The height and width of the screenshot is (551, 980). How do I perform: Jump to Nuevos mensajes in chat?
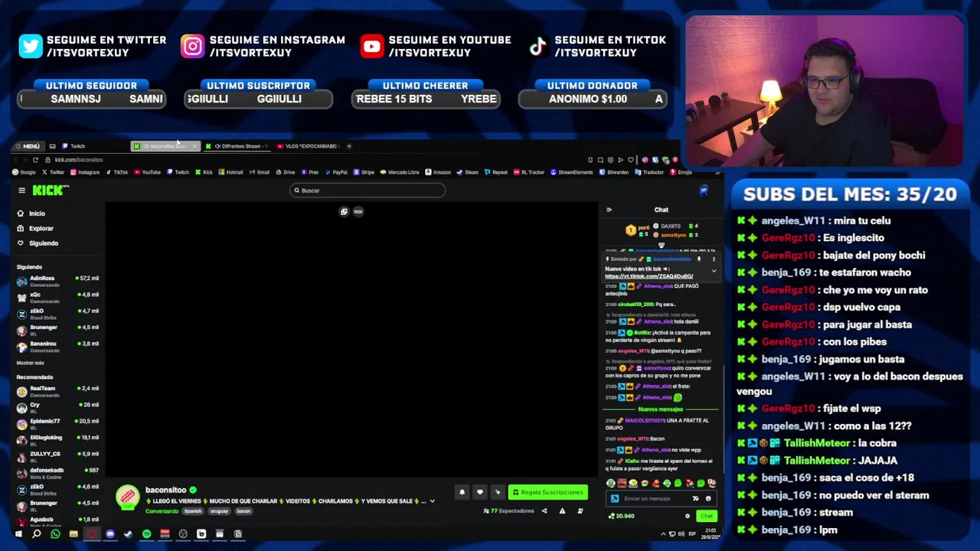(661, 409)
